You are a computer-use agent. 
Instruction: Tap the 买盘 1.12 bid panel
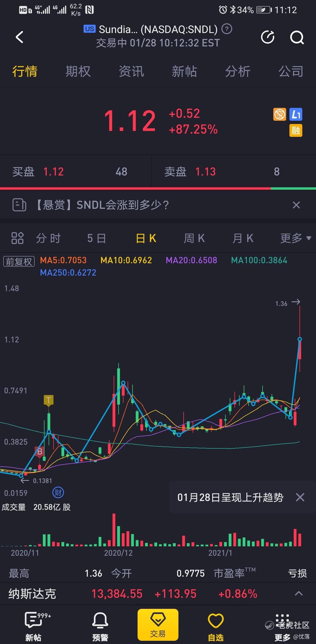pos(76,171)
